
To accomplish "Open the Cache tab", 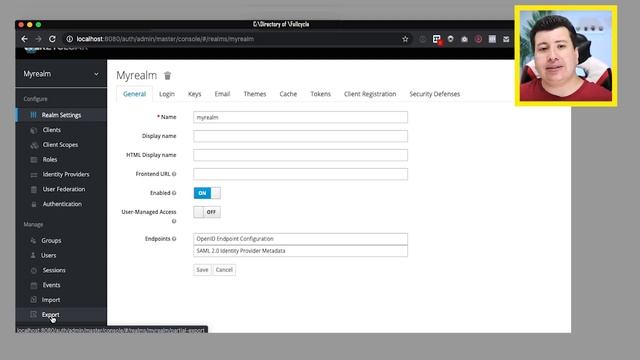I will tap(288, 94).
